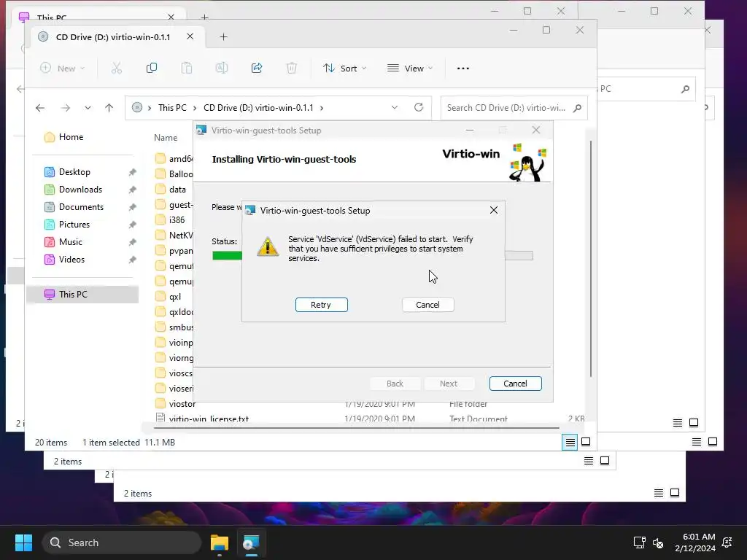Close the CD Drive (D:) tab
The height and width of the screenshot is (560, 747).
point(190,36)
